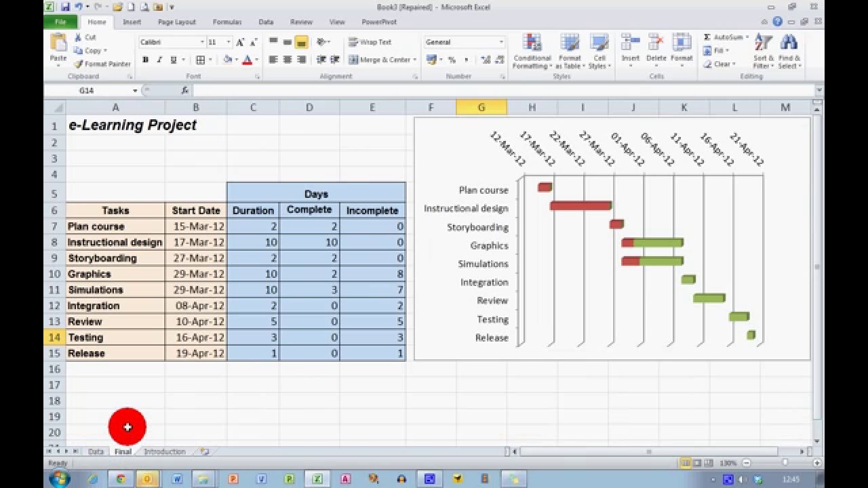Open Format as Table gallery

[570, 52]
